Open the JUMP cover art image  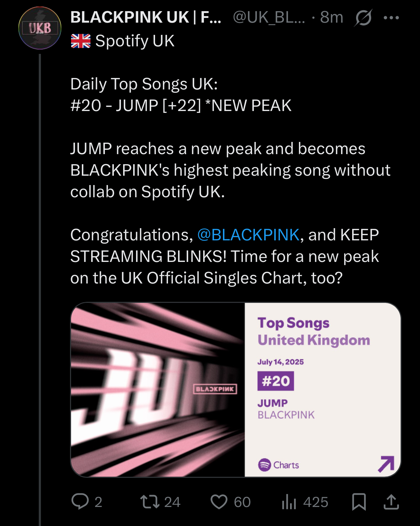coord(158,390)
